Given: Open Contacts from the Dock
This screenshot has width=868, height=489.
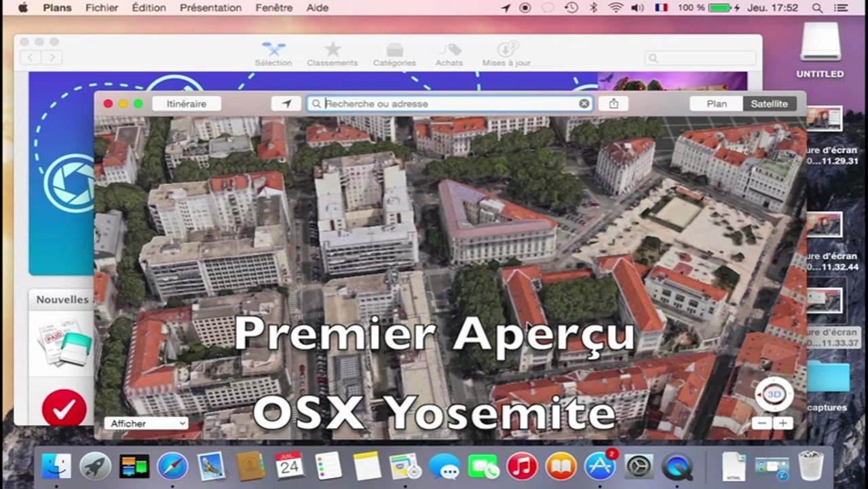Looking at the screenshot, I should pos(250,466).
